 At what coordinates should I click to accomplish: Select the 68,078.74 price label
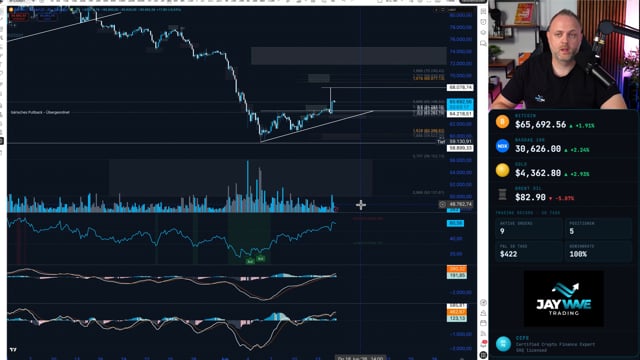click(460, 88)
